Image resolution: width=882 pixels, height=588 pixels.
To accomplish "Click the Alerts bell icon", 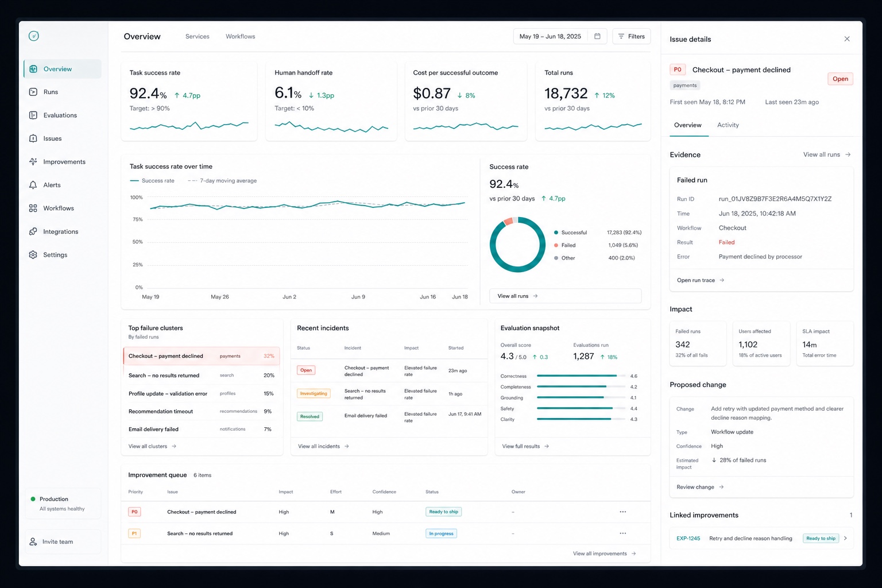I will (33, 185).
